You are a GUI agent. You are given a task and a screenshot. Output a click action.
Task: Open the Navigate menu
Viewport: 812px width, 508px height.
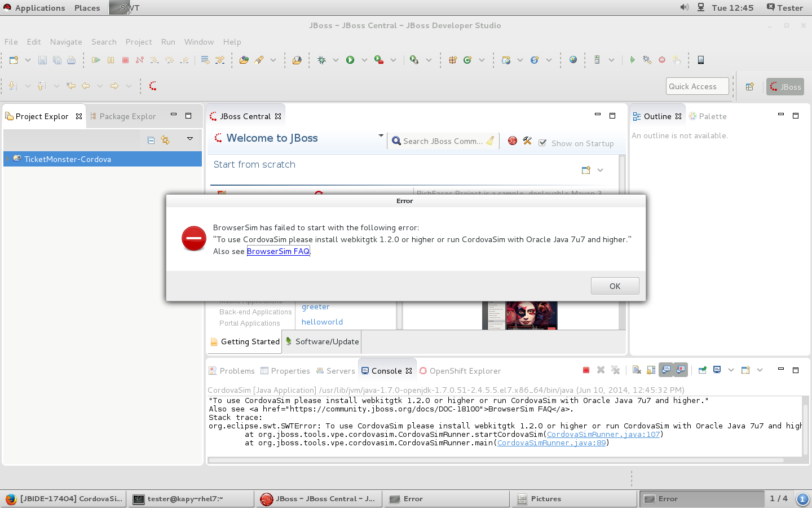point(66,42)
